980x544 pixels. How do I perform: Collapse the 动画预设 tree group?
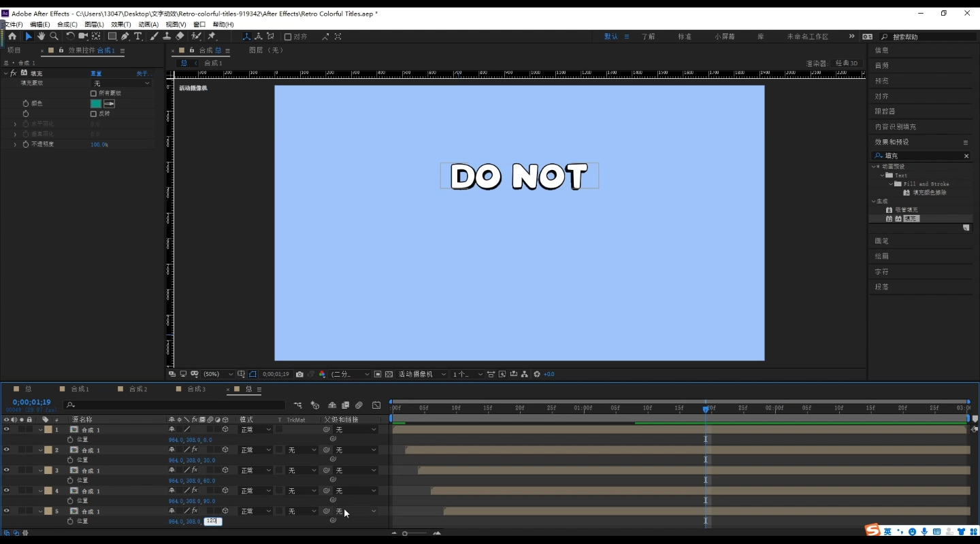[873, 167]
